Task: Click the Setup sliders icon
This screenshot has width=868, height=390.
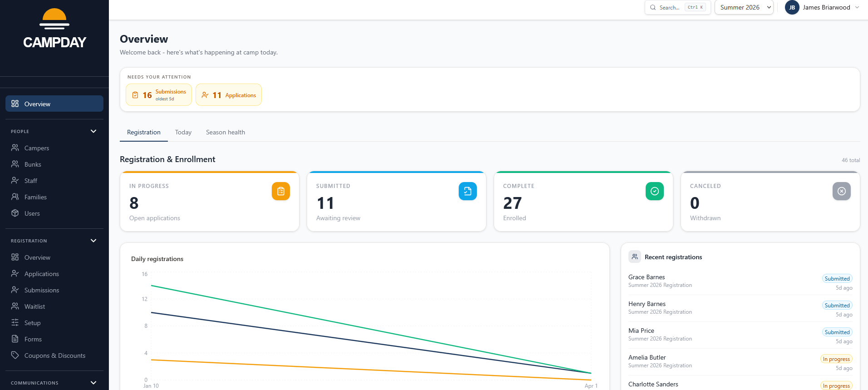Action: (x=15, y=323)
